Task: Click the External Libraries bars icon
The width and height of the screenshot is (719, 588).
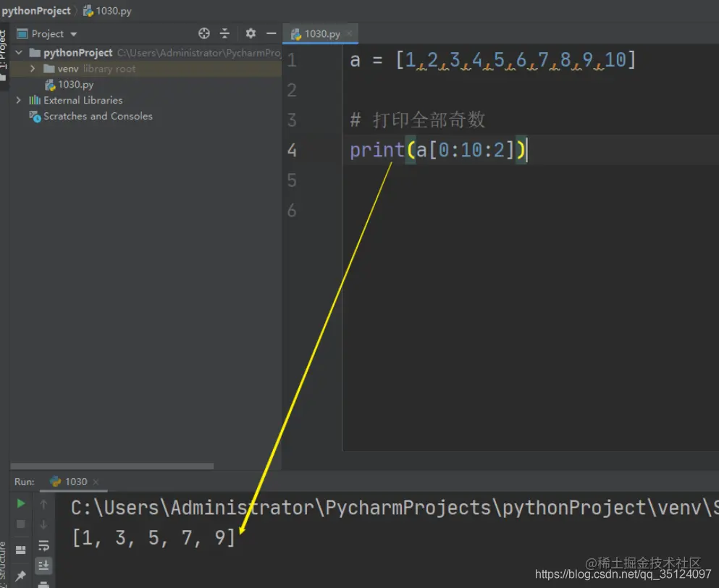Action: [x=35, y=100]
